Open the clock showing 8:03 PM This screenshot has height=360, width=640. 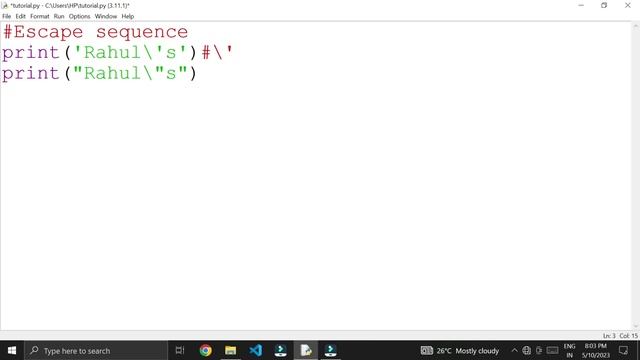coord(596,351)
